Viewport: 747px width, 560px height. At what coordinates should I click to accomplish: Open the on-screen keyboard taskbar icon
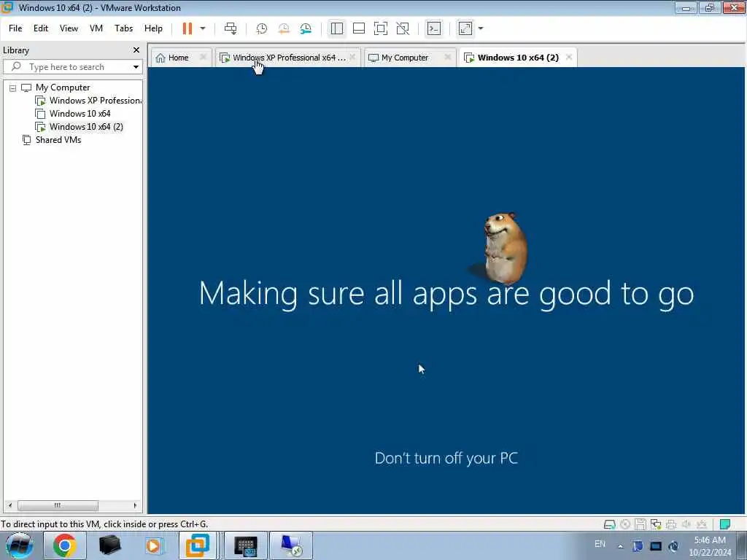point(246,545)
